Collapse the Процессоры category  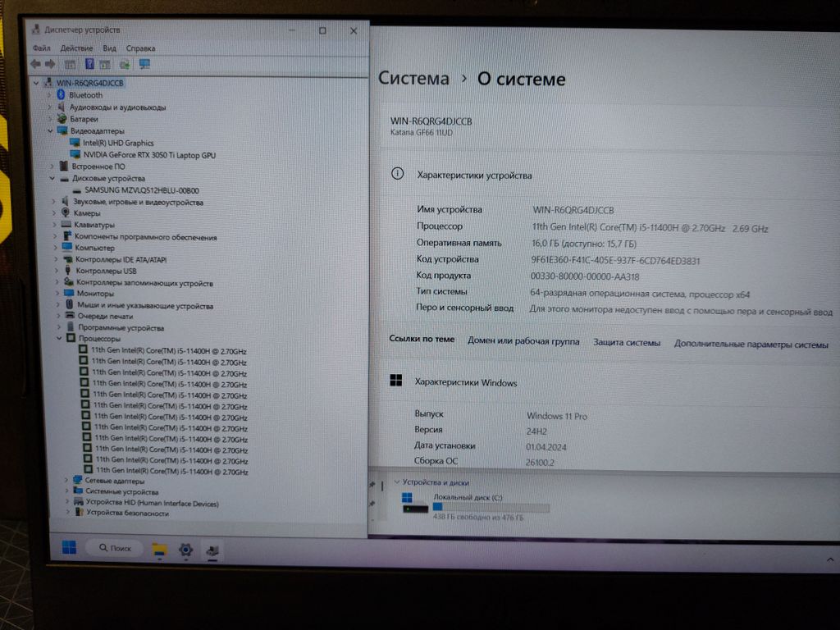59,339
